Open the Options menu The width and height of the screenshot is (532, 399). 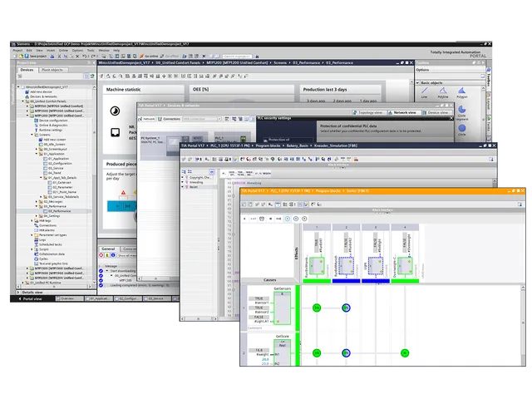tap(77, 50)
